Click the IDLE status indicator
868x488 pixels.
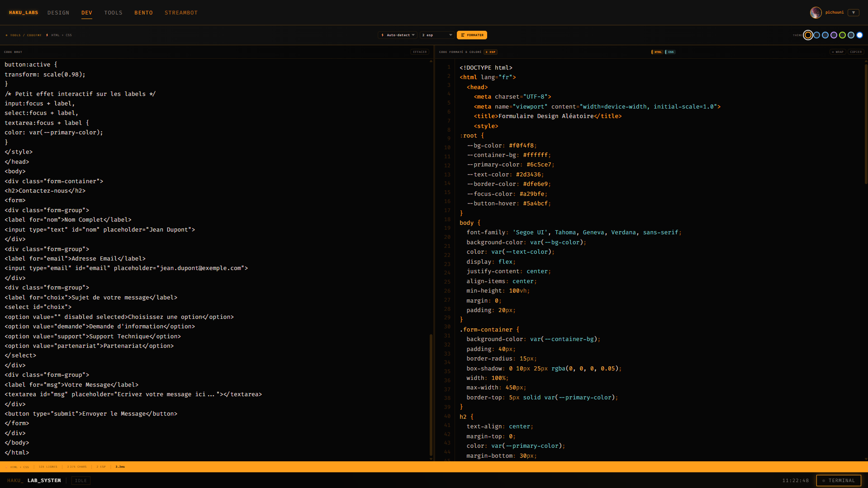point(81,480)
